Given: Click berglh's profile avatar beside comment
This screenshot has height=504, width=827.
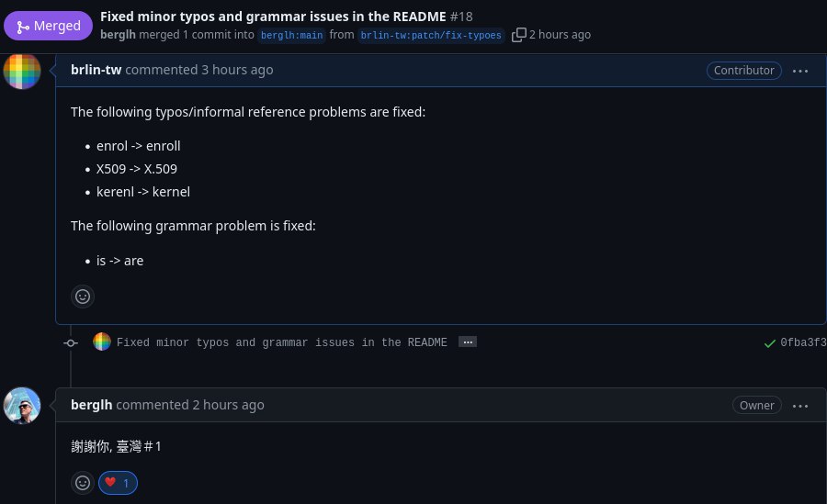Looking at the screenshot, I should 22,405.
